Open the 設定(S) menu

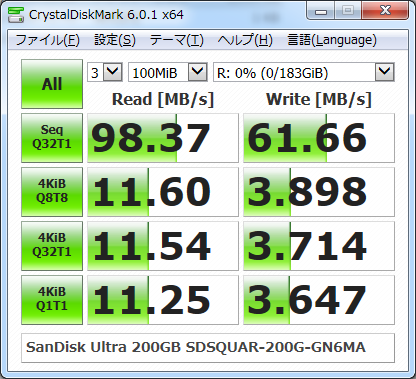point(115,40)
